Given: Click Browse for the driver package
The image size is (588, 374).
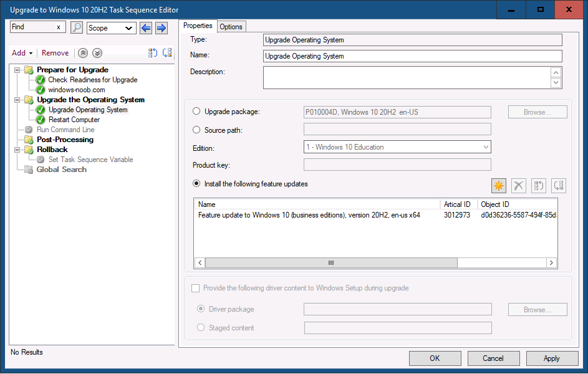Looking at the screenshot, I should click(x=537, y=310).
